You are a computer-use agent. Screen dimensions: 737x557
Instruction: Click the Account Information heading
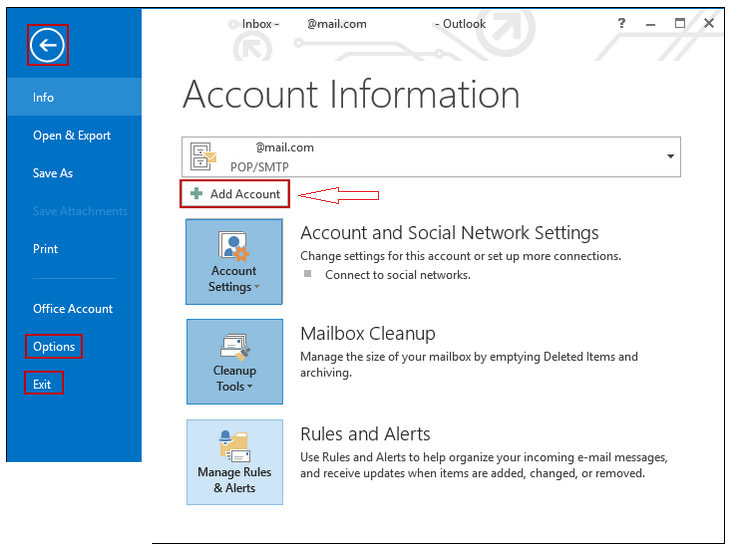[352, 94]
